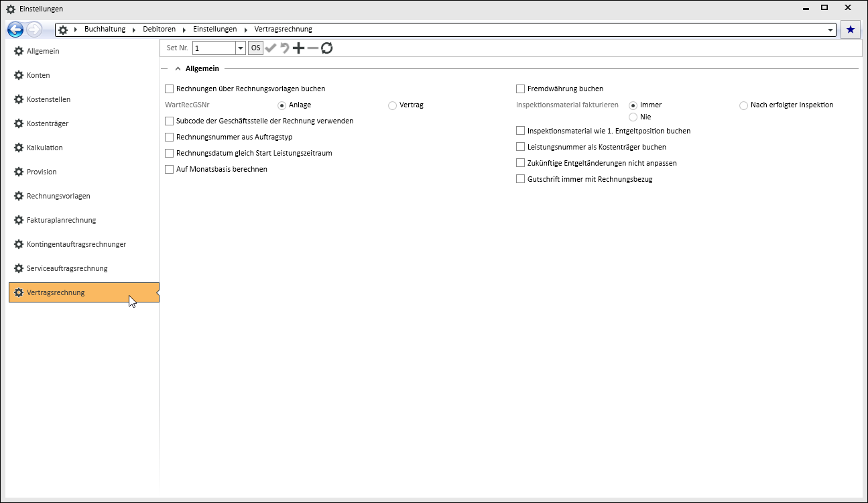
Task: Tick Zukünftige Entgeltänderungen nicht anpassen
Action: [x=520, y=163]
